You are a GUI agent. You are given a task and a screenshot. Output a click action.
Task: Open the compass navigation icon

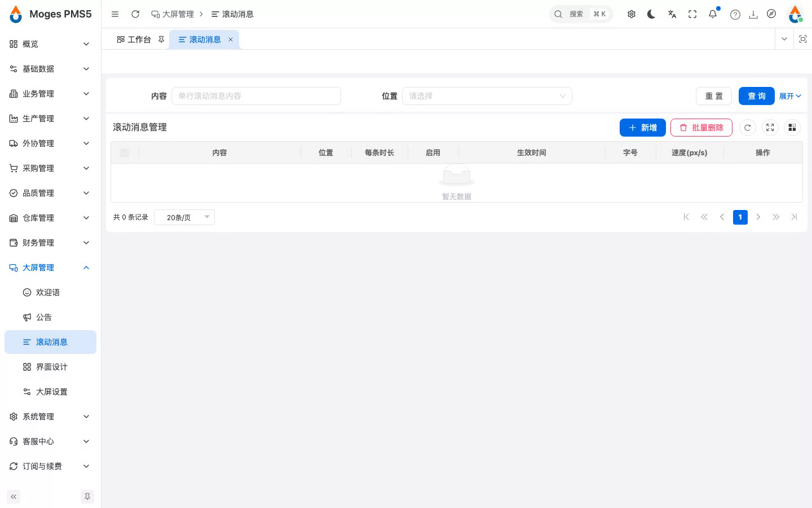pos(771,14)
